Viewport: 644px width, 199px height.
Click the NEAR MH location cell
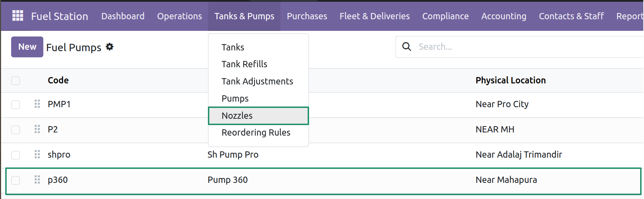click(x=495, y=129)
